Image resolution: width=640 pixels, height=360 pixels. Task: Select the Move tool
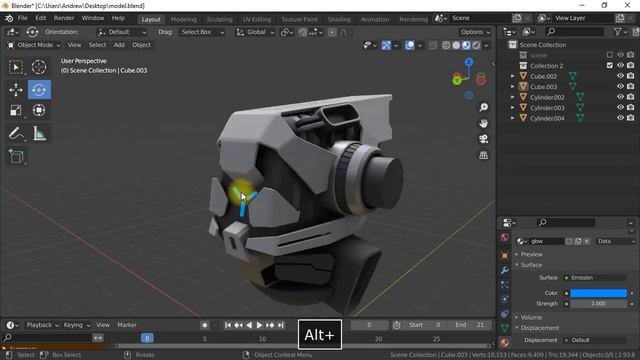16,89
